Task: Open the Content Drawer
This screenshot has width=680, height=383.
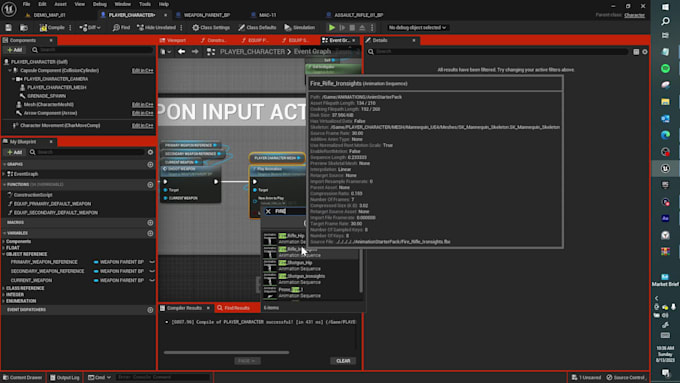Action: tap(23, 377)
